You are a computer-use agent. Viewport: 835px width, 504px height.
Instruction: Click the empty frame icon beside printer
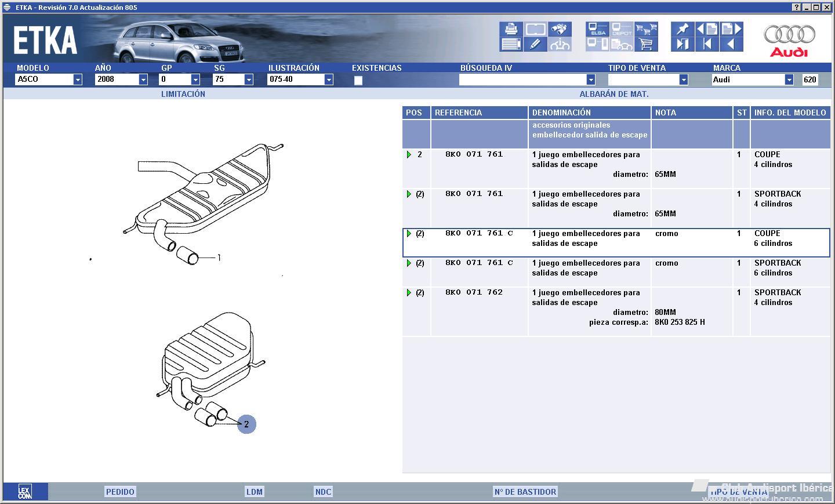(x=535, y=29)
